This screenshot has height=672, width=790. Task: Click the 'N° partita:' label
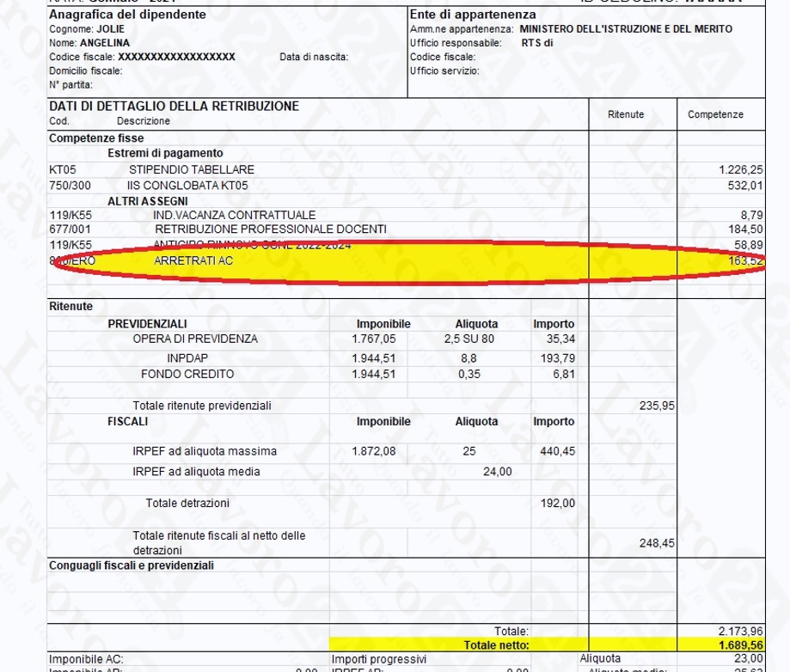pos(71,84)
